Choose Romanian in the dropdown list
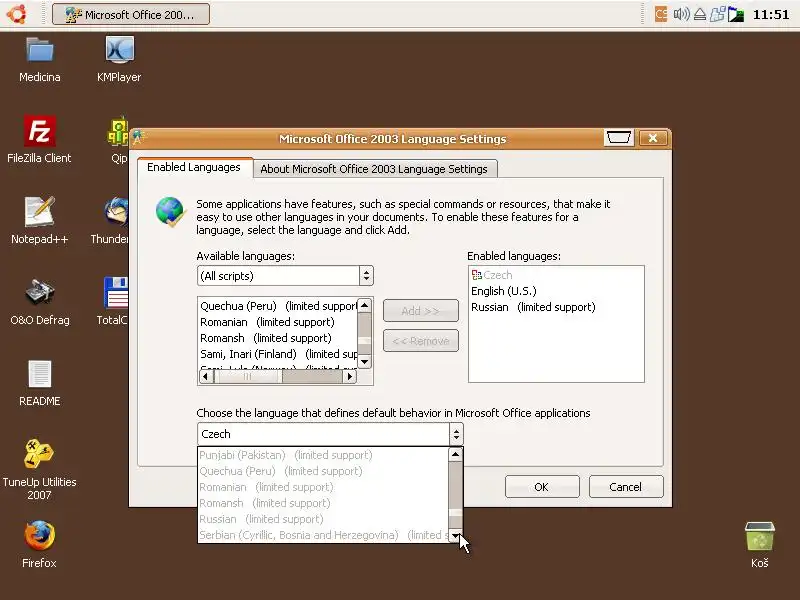This screenshot has width=800, height=600. click(322, 487)
